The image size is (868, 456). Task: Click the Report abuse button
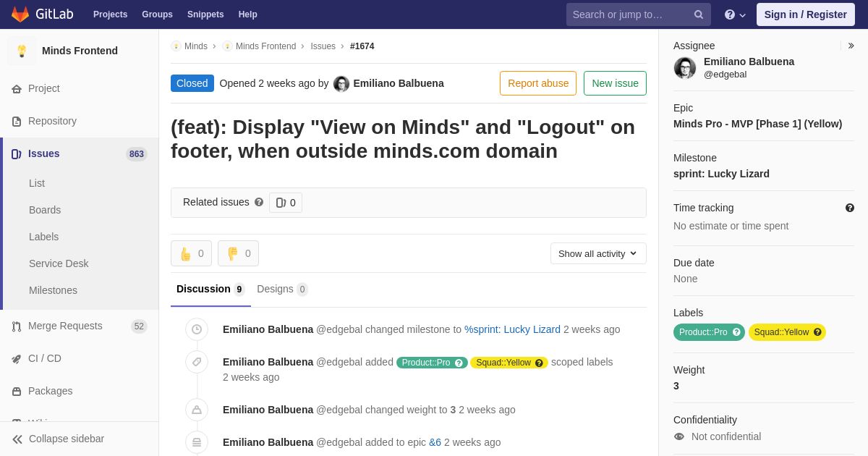[x=538, y=83]
